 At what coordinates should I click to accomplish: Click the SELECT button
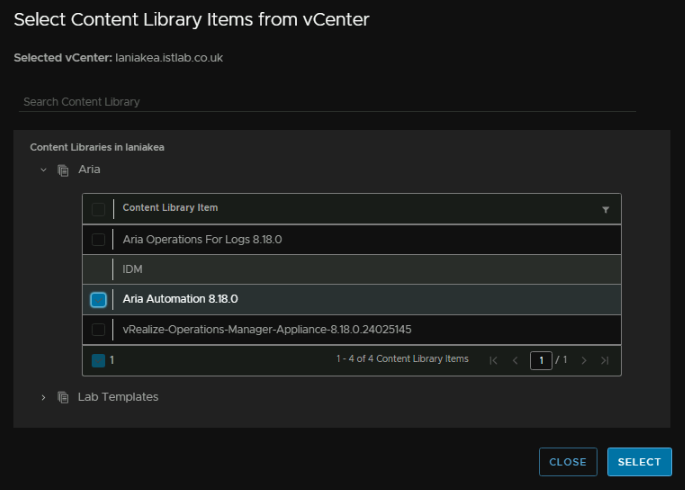click(x=639, y=462)
